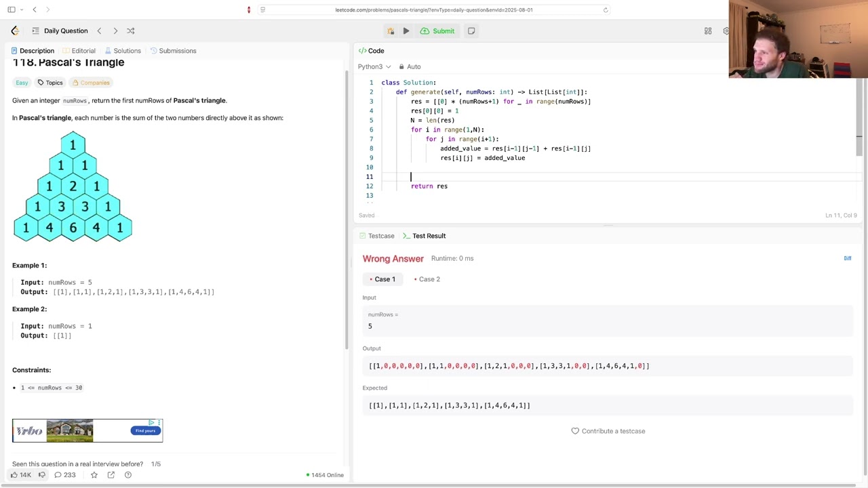Click the 'return res' code line

coord(429,186)
